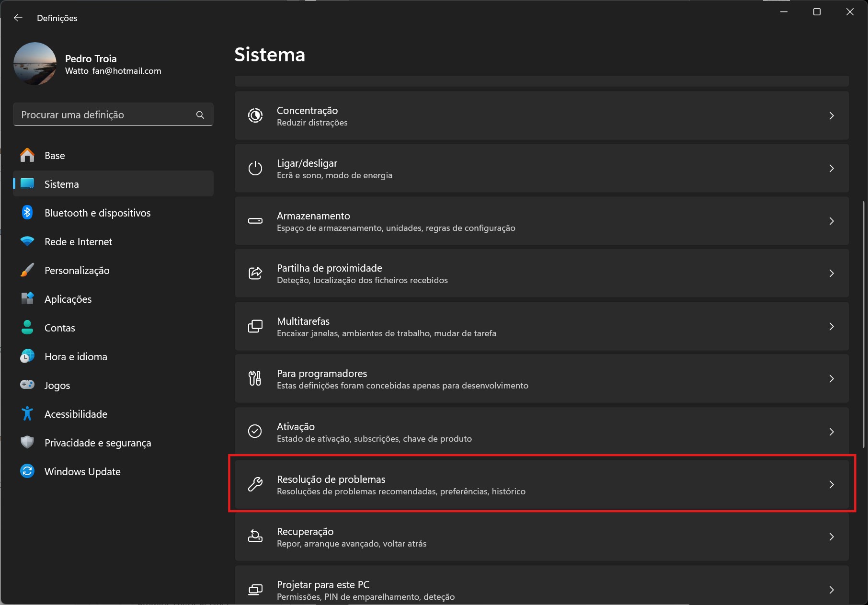Click the Sistema monitor icon in sidebar
This screenshot has height=605, width=868.
point(27,184)
